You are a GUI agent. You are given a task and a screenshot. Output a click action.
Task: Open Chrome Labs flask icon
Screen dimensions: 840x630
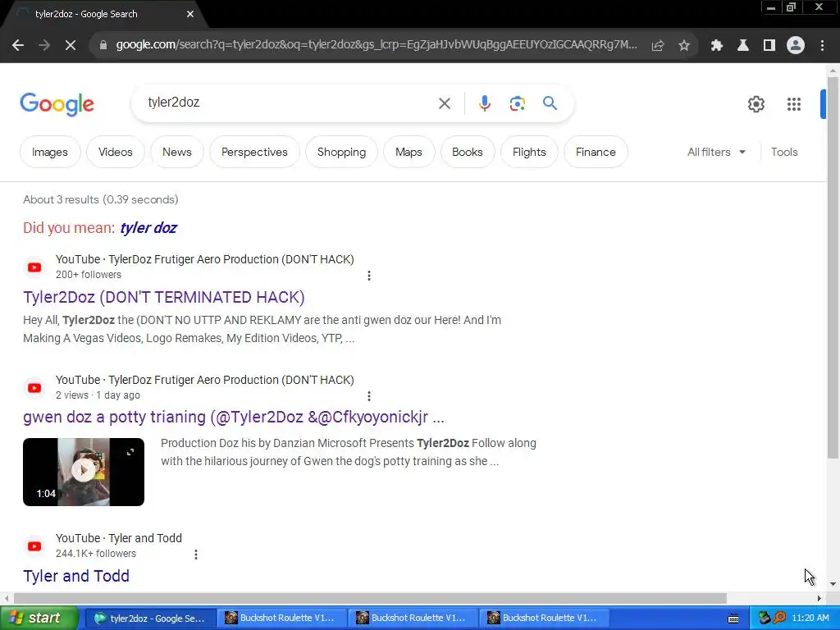click(x=742, y=46)
